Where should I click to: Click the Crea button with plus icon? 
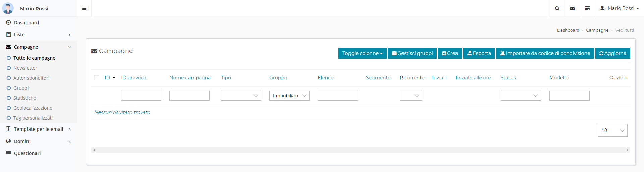(x=450, y=53)
